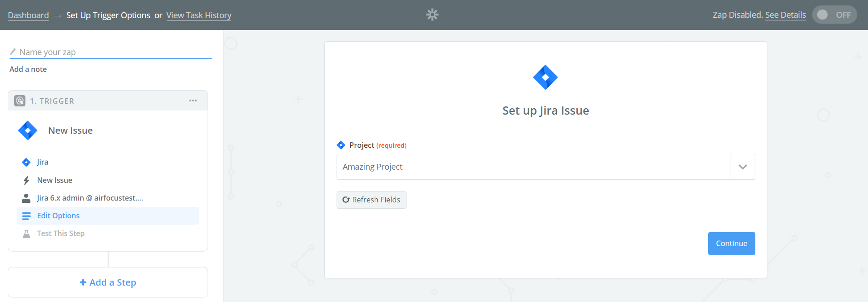This screenshot has width=868, height=302.
Task: Open View Task History
Action: click(199, 15)
